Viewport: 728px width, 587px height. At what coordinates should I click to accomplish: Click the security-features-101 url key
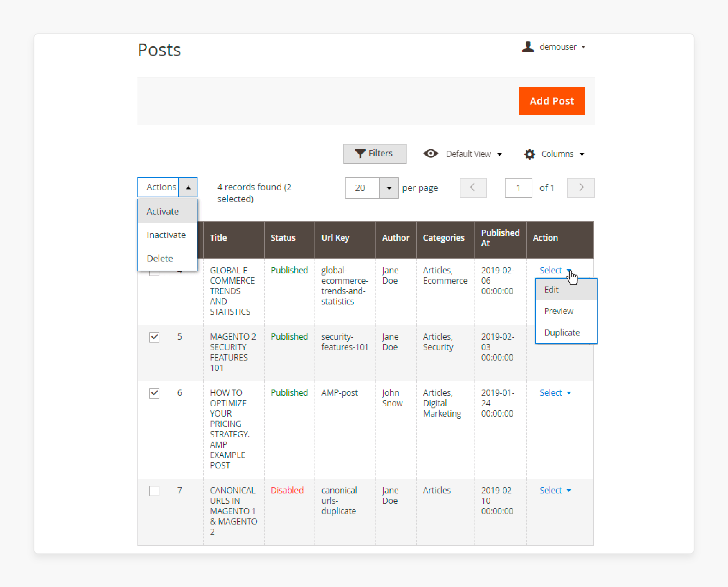click(x=344, y=342)
